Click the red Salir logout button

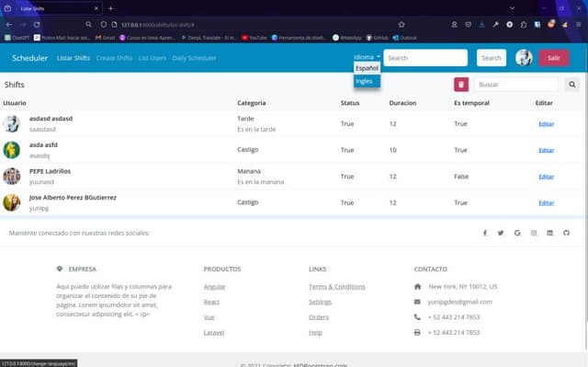[x=554, y=58]
